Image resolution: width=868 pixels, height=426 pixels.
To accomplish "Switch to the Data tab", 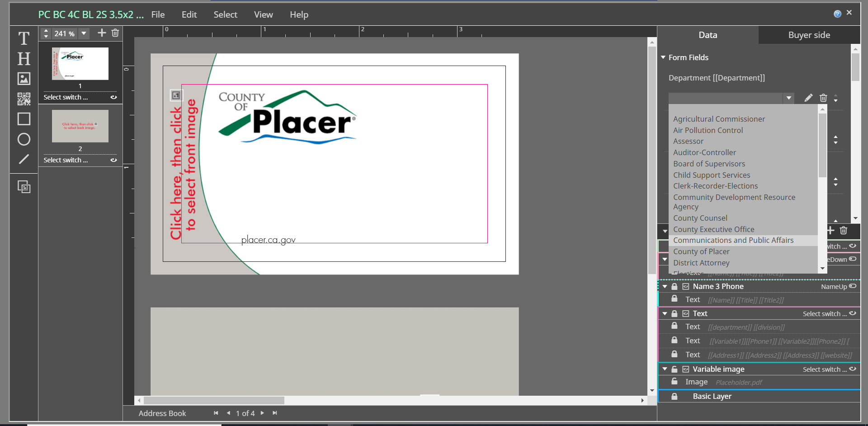I will tap(708, 35).
